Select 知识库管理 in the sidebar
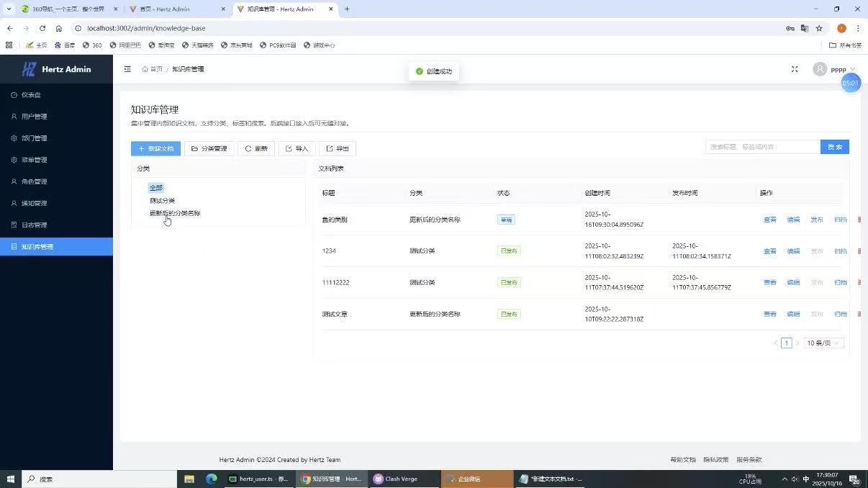 pyautogui.click(x=56, y=246)
